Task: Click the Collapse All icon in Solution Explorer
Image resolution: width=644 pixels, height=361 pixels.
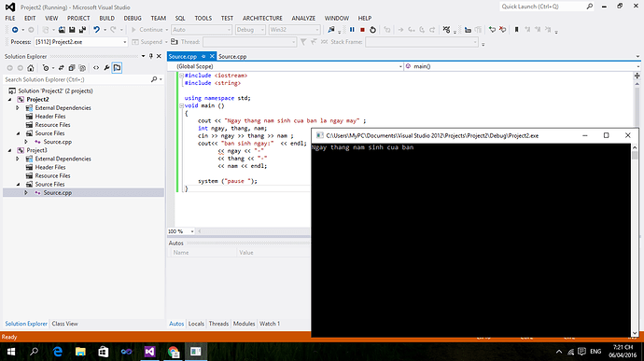Action: [x=72, y=68]
